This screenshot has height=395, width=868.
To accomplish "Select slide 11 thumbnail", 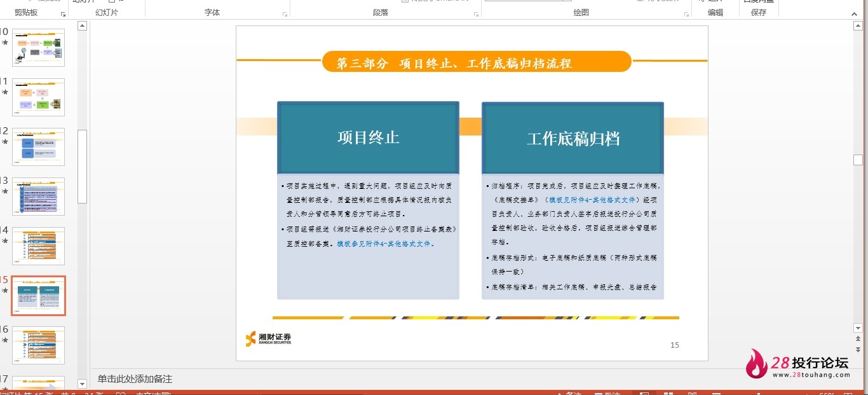I will [38, 97].
